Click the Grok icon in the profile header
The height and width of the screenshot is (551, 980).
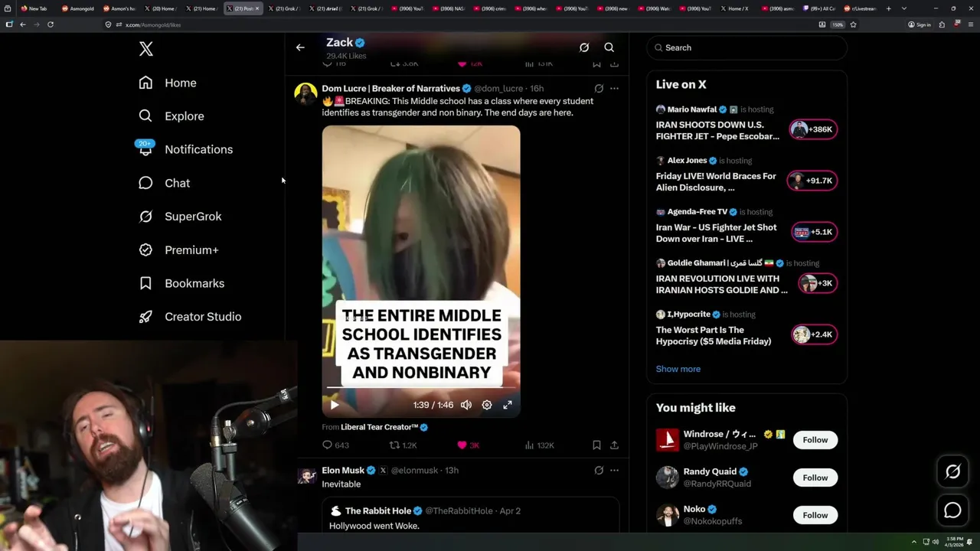click(584, 47)
